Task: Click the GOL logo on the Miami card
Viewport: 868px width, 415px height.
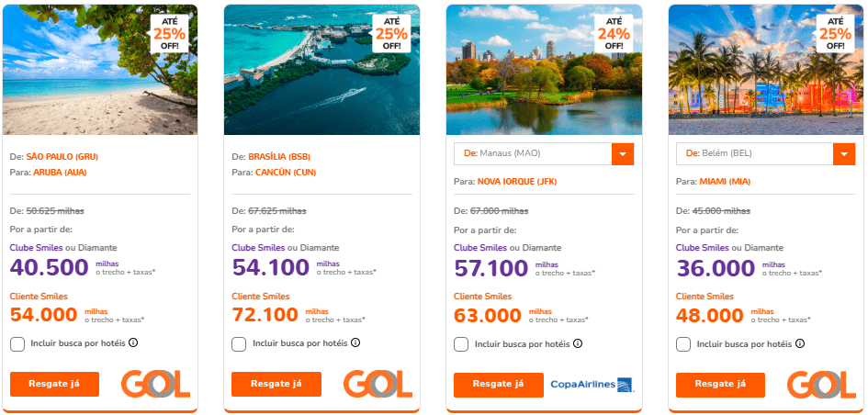Action: pos(821,384)
